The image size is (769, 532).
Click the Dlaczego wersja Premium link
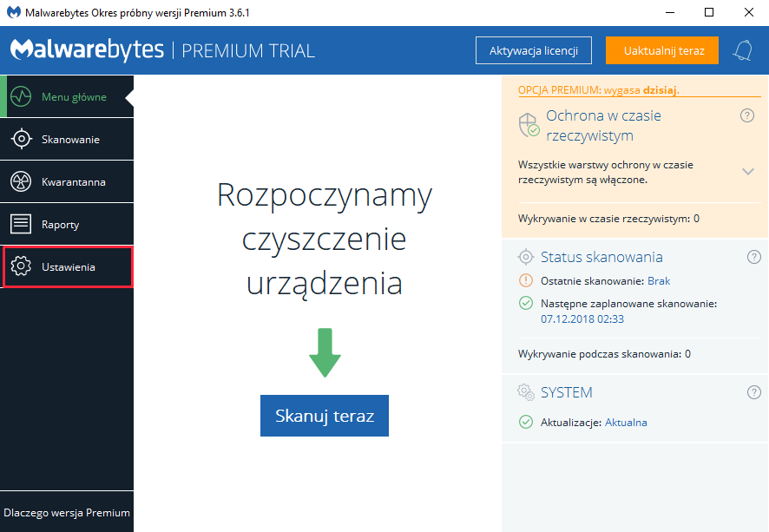[67, 512]
